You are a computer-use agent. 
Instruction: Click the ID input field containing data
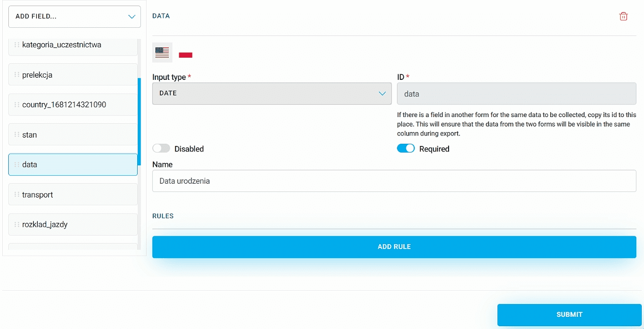point(517,94)
